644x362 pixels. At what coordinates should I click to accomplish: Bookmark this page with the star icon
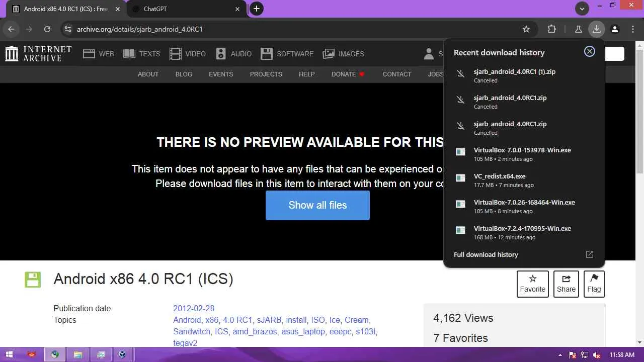point(526,29)
